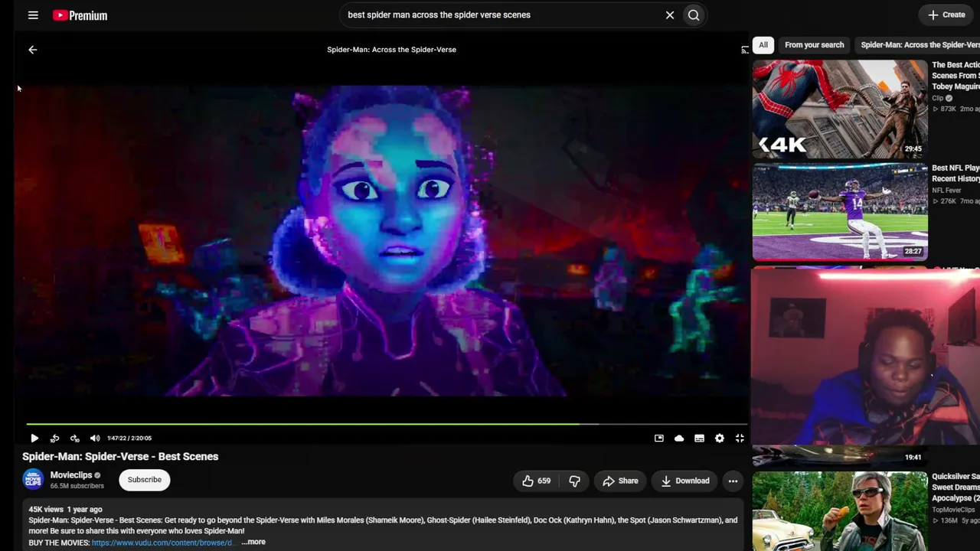
Task: Go to YouTube Premium home logo
Action: click(x=80, y=15)
